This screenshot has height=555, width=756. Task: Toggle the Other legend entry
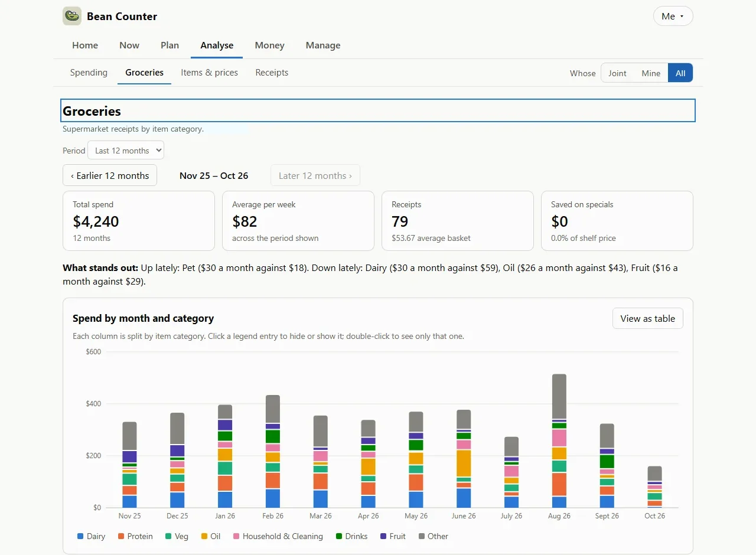(433, 536)
